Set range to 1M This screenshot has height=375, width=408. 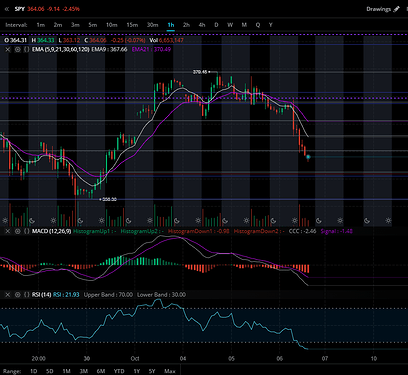(67, 371)
